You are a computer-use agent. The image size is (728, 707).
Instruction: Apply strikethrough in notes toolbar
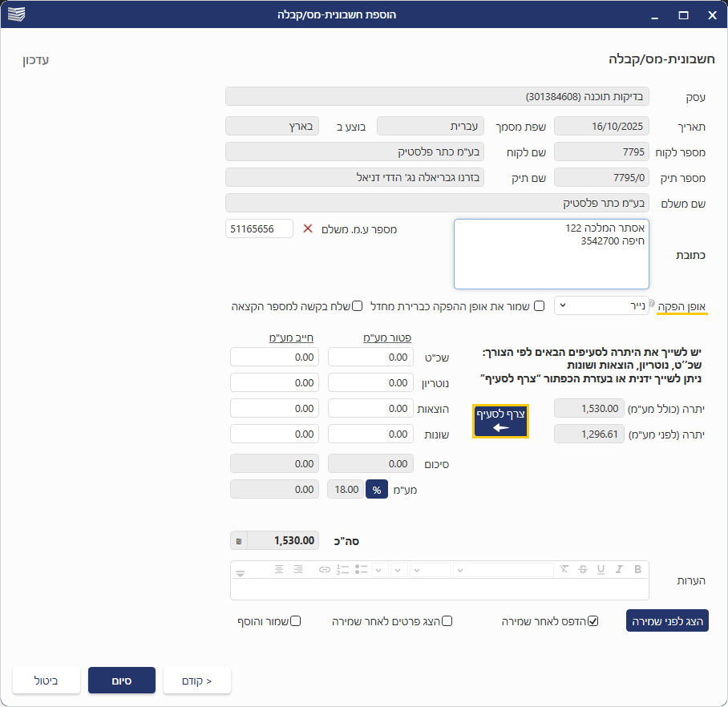click(583, 570)
